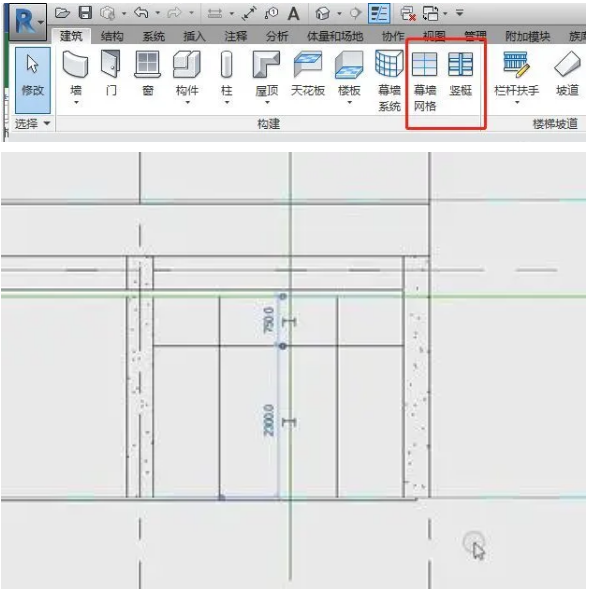
Task: Click the 750.0 temporary dimension value
Action: 268,321
